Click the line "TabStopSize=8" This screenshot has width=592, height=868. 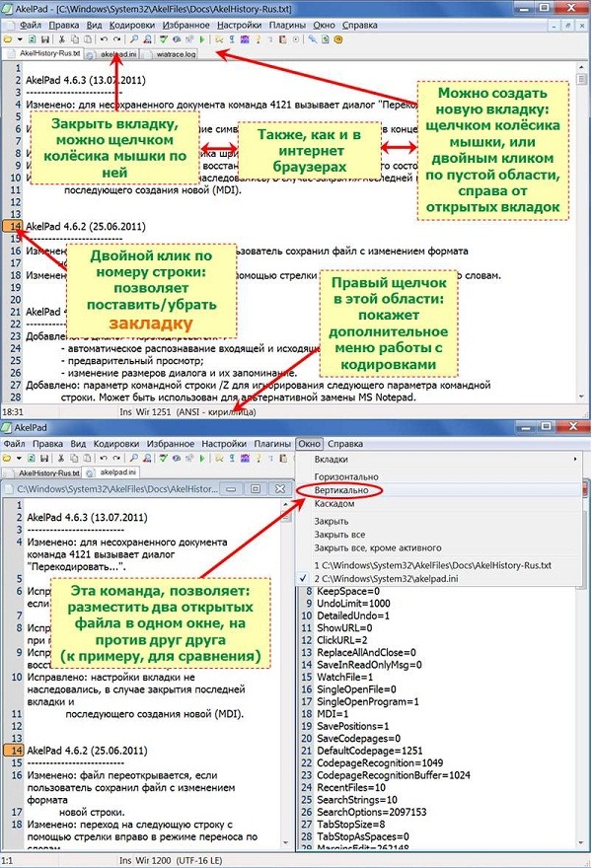click(x=350, y=825)
